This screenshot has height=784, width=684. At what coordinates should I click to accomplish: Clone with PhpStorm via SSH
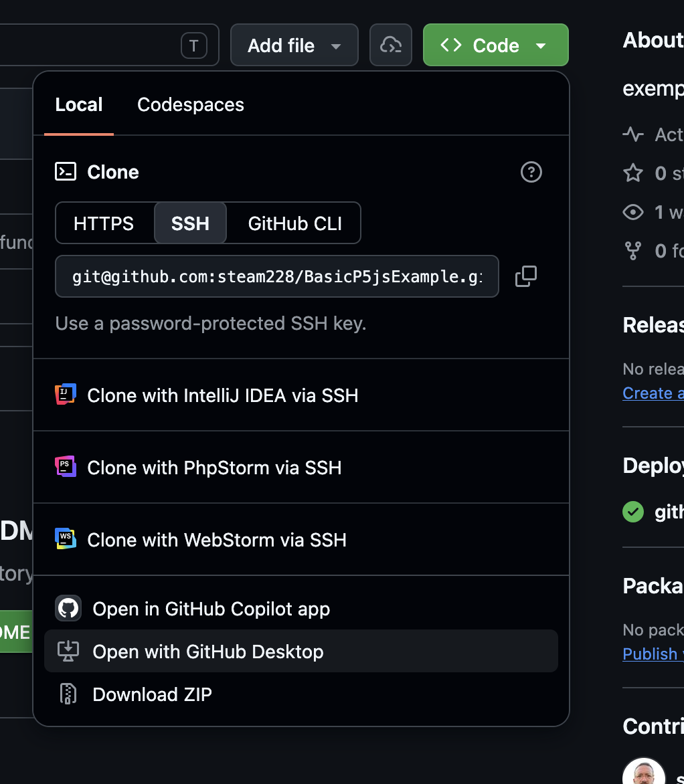click(x=301, y=467)
